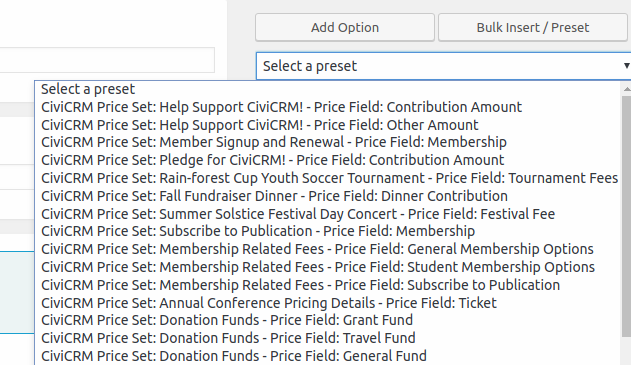Pick General Membership Options preset
Viewport: 631px width, 365px height.
[x=328, y=249]
